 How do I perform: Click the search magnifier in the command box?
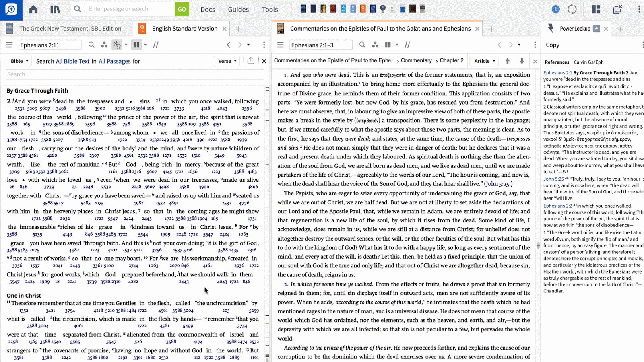tap(78, 9)
